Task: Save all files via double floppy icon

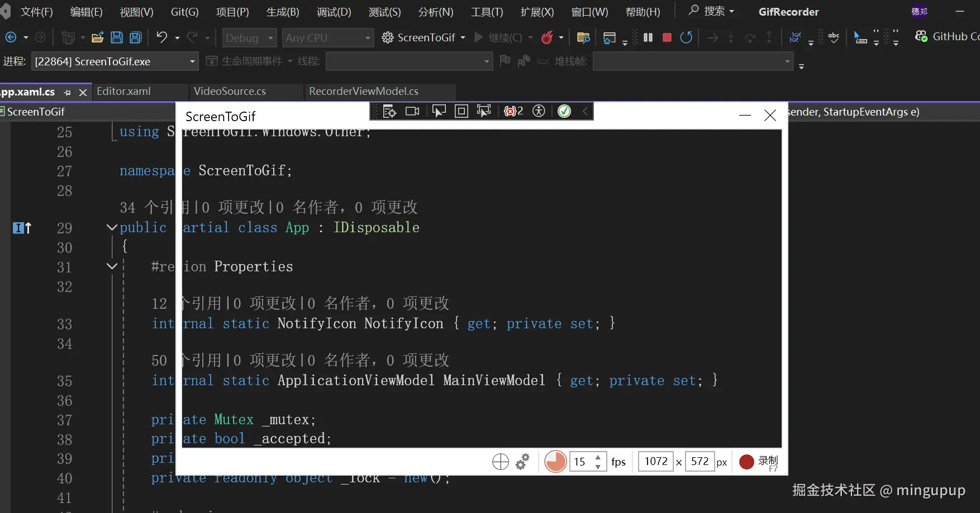Action: pos(136,37)
